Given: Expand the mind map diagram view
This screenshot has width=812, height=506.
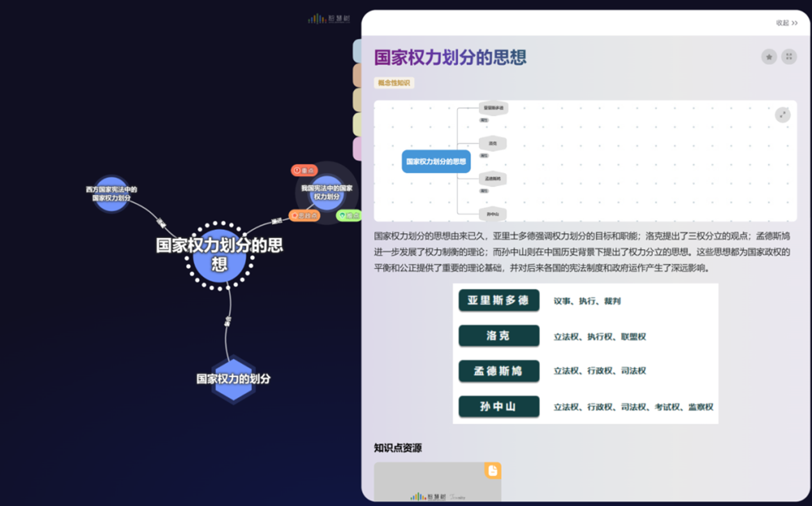Looking at the screenshot, I should 783,115.
